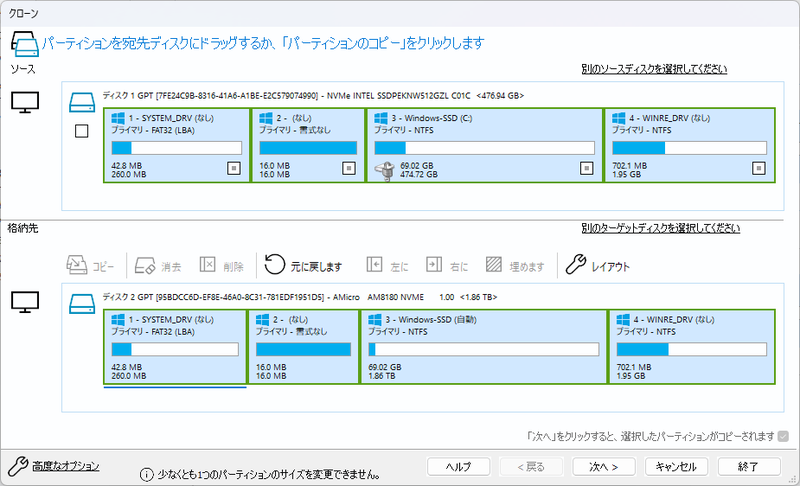Click the Undo (元に戻します) arrow icon
Screen dimensions: 800x486
point(274,264)
